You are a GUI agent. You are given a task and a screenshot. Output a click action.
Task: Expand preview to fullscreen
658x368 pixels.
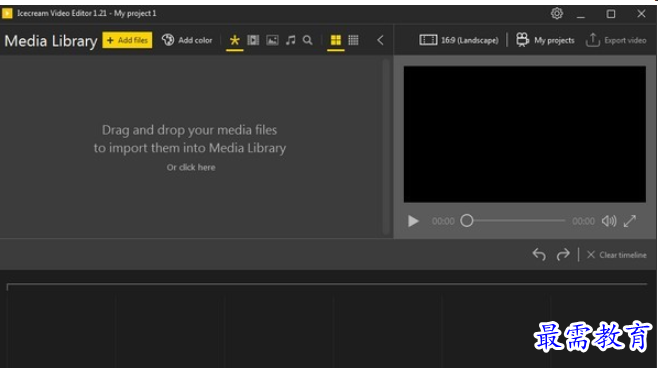630,221
